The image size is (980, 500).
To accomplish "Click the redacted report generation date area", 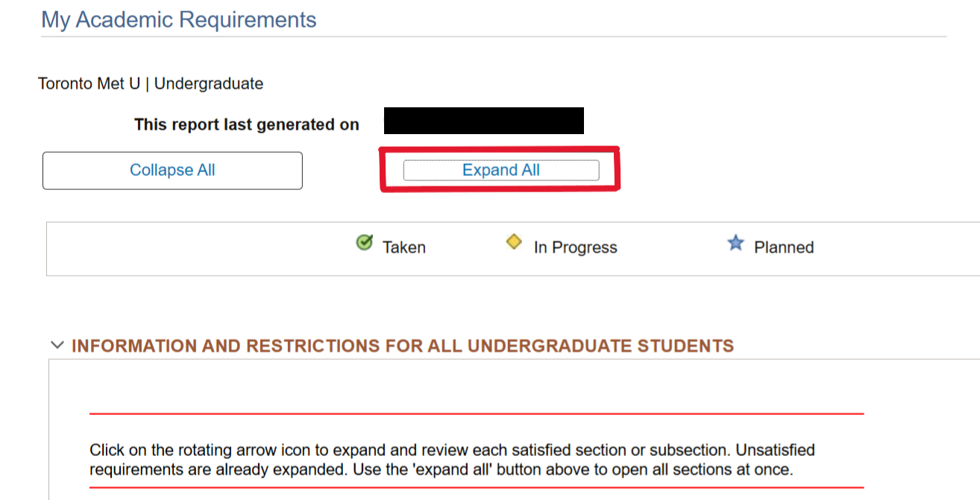I will [483, 119].
